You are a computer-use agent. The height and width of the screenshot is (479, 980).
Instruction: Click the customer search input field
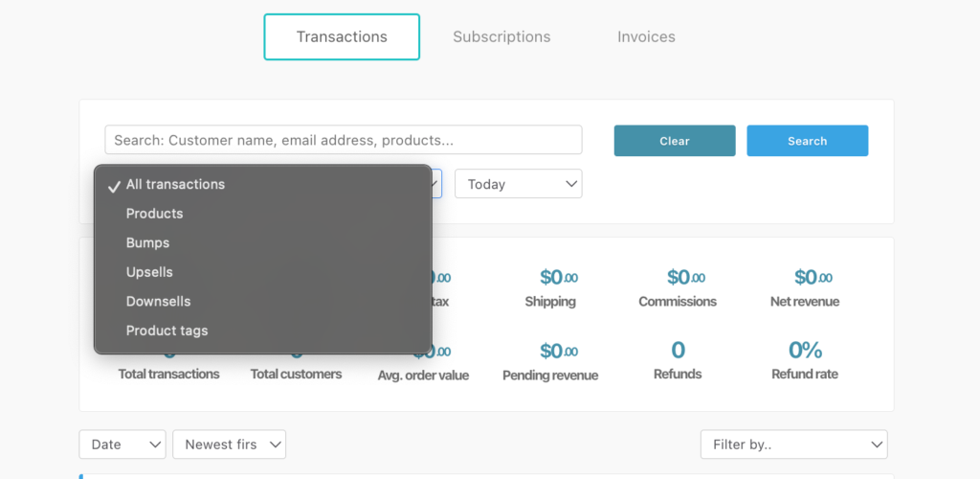(x=343, y=140)
